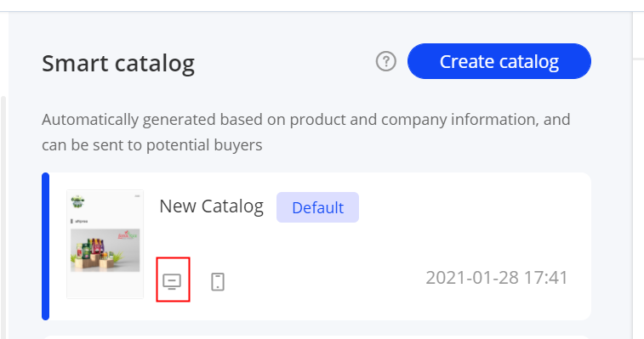Click the white header strip above Smart catalog
The height and width of the screenshot is (339, 644).
click(x=322, y=5)
